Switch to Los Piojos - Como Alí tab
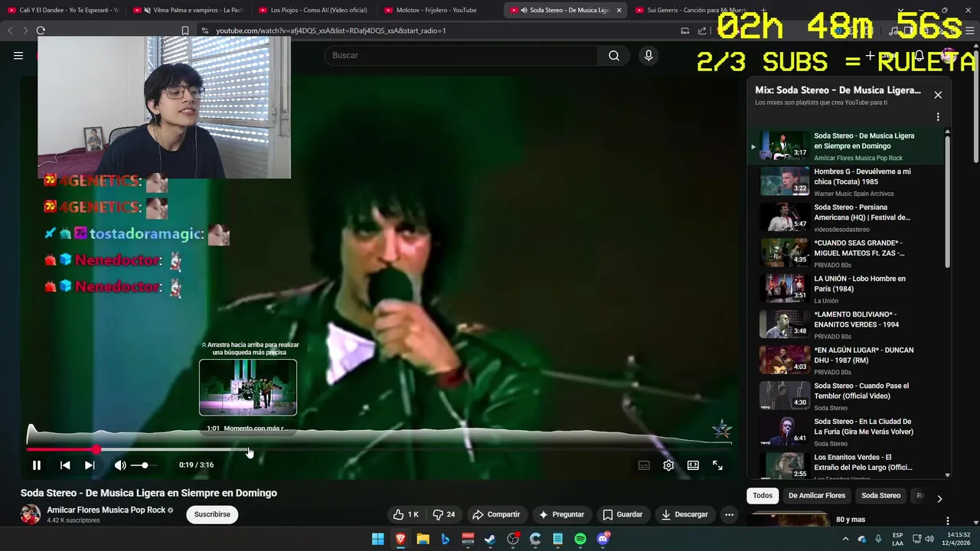 pos(312,10)
